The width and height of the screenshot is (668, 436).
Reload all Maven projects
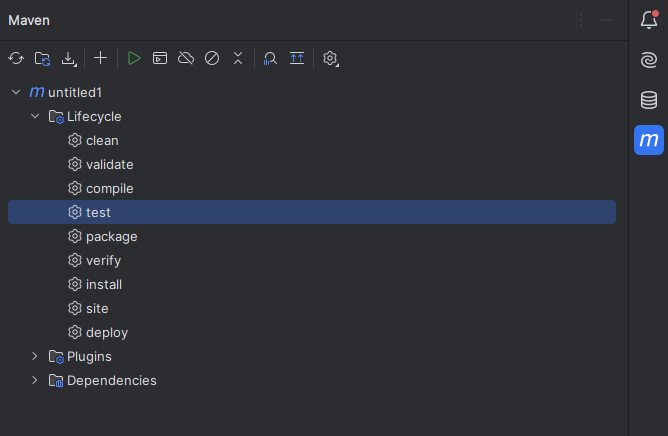click(16, 59)
